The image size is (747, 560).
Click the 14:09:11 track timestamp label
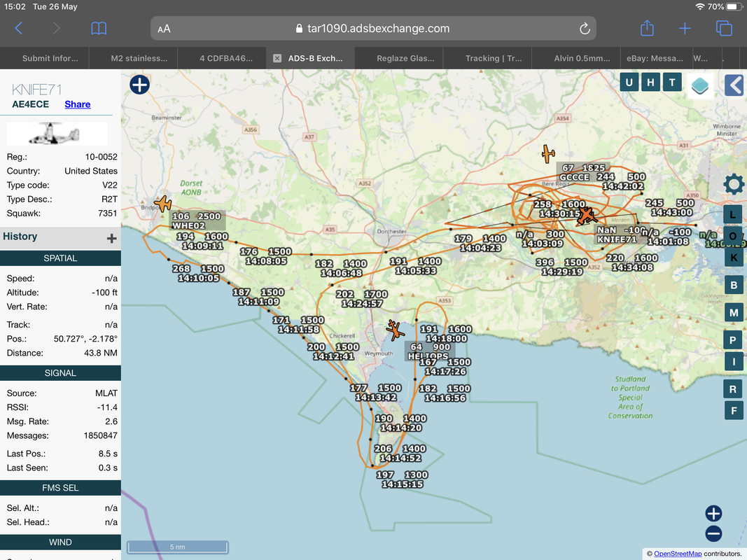(x=202, y=246)
